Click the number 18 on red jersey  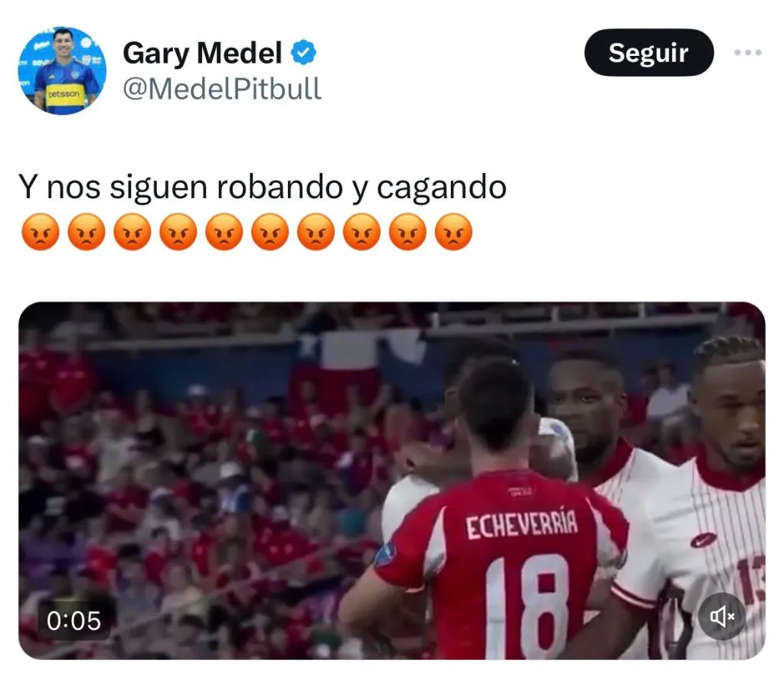[x=527, y=605]
